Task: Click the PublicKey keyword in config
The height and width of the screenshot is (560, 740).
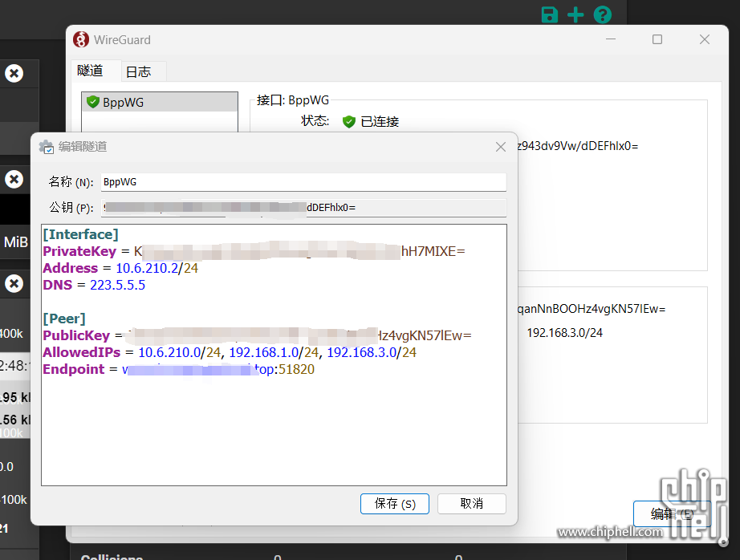Action: click(76, 335)
